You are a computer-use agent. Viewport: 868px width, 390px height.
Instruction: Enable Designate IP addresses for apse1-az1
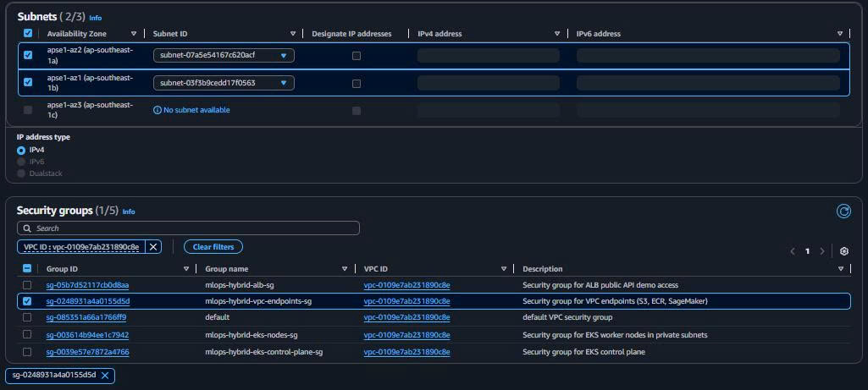click(x=357, y=83)
